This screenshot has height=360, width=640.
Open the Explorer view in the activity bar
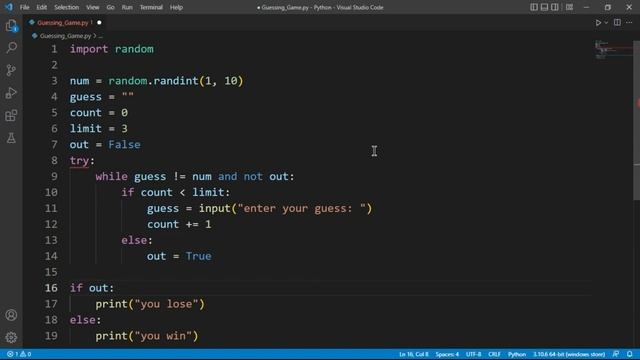coord(11,26)
